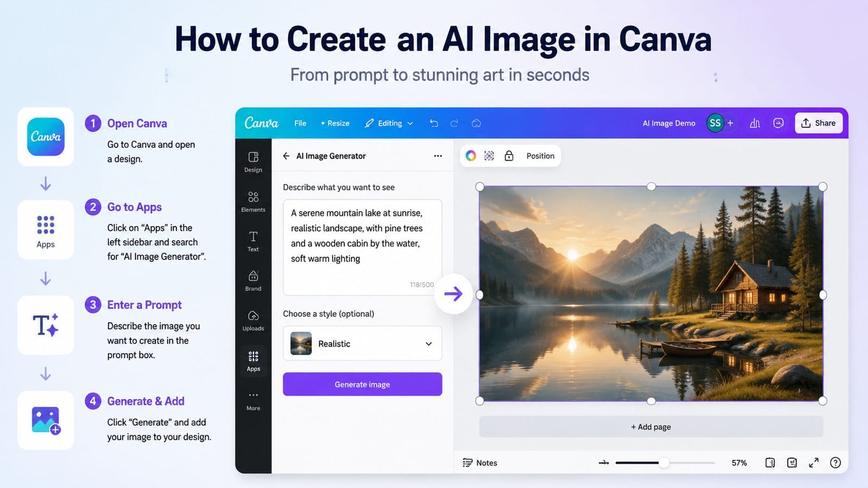The width and height of the screenshot is (868, 488).
Task: Open the File menu
Action: point(300,123)
